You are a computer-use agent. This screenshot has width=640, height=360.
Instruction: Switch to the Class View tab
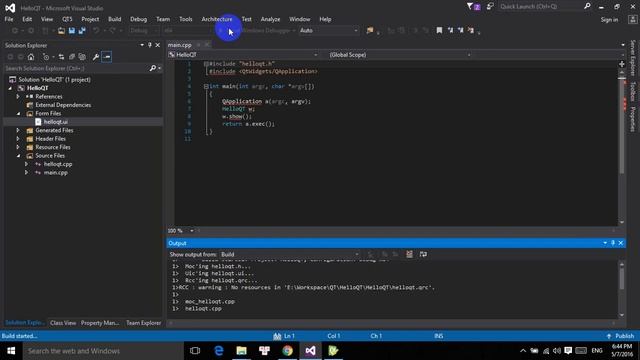[x=63, y=323]
